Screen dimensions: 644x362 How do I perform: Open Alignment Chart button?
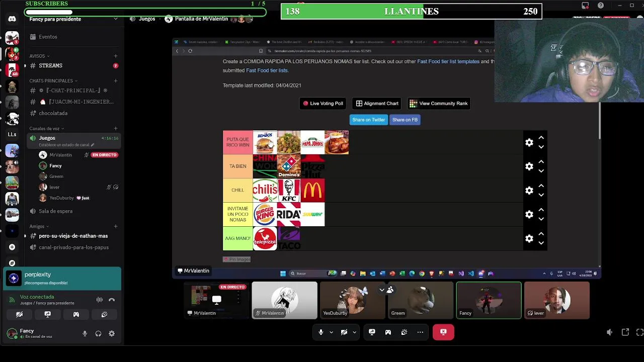pyautogui.click(x=377, y=104)
